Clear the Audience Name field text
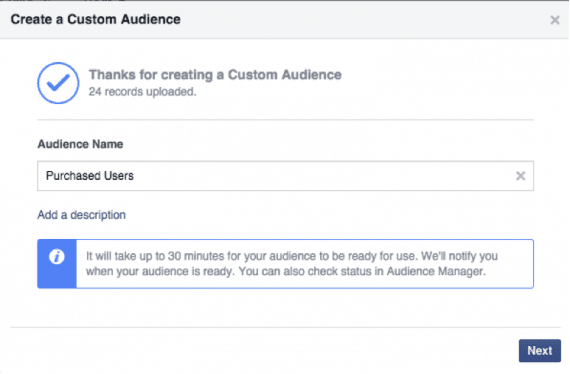Viewport: 570px width, 374px height. point(521,176)
